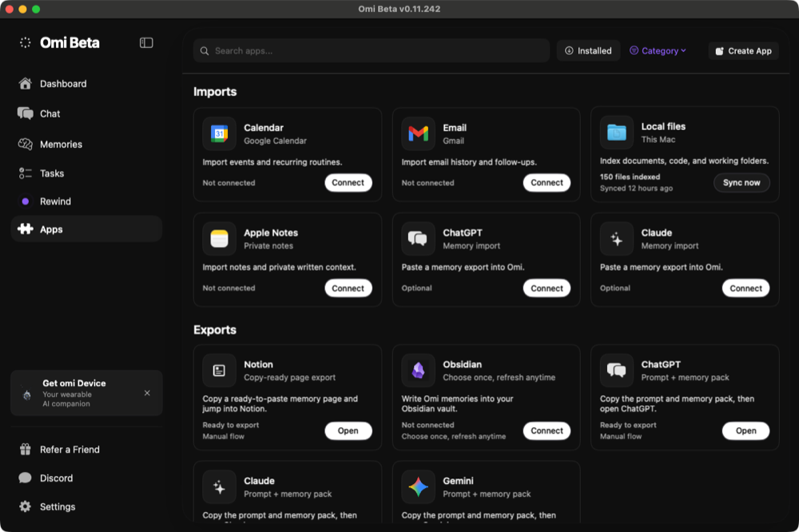
Task: Click the ChatGPT Prompt pack export icon
Action: 617,371
